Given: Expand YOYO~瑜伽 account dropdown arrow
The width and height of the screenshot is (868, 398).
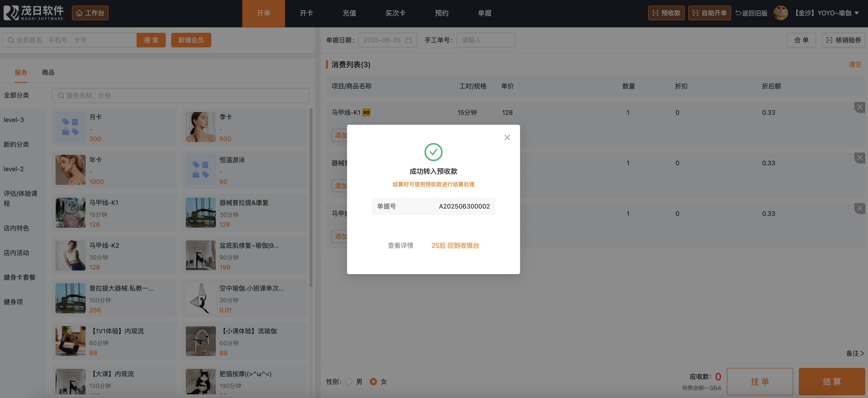Looking at the screenshot, I should click(857, 13).
